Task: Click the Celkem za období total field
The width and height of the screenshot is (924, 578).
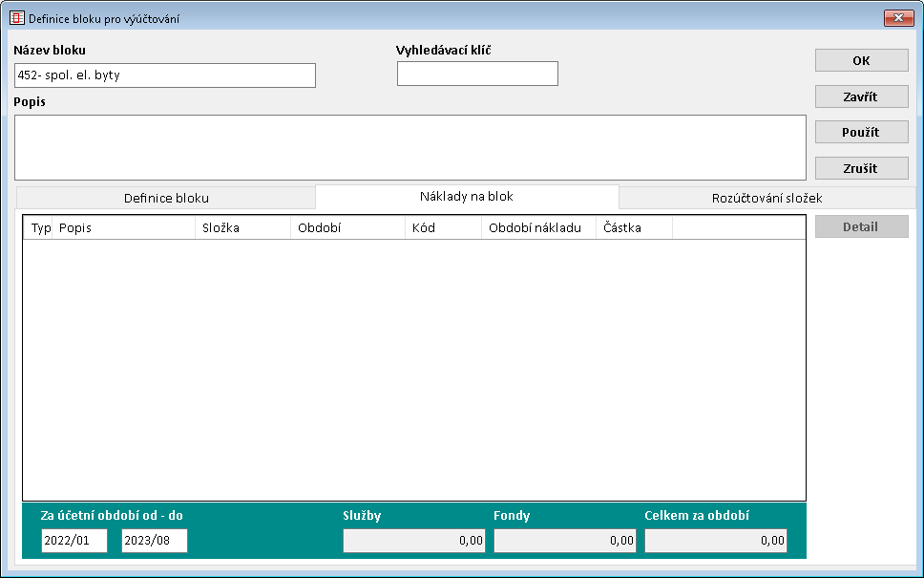Action: pos(715,541)
